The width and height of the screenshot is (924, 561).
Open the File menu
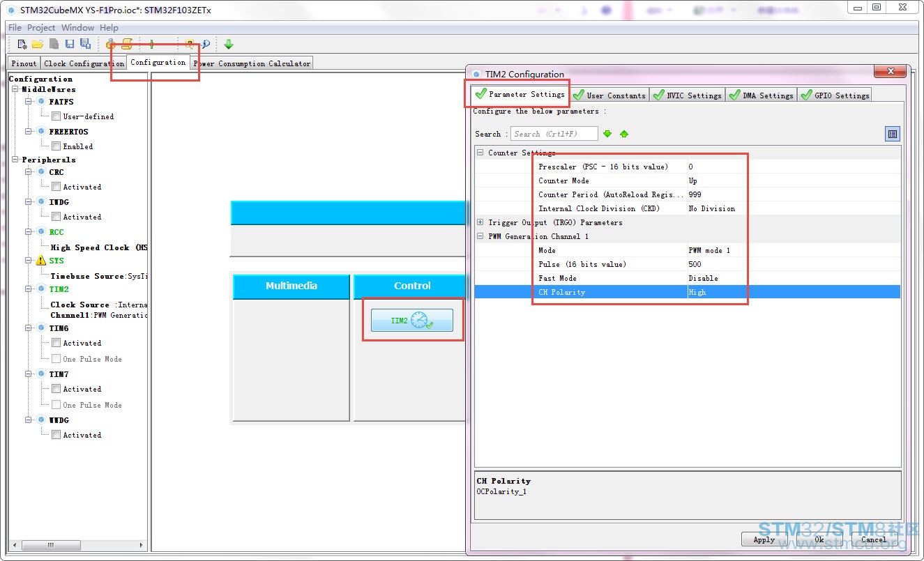pyautogui.click(x=15, y=28)
